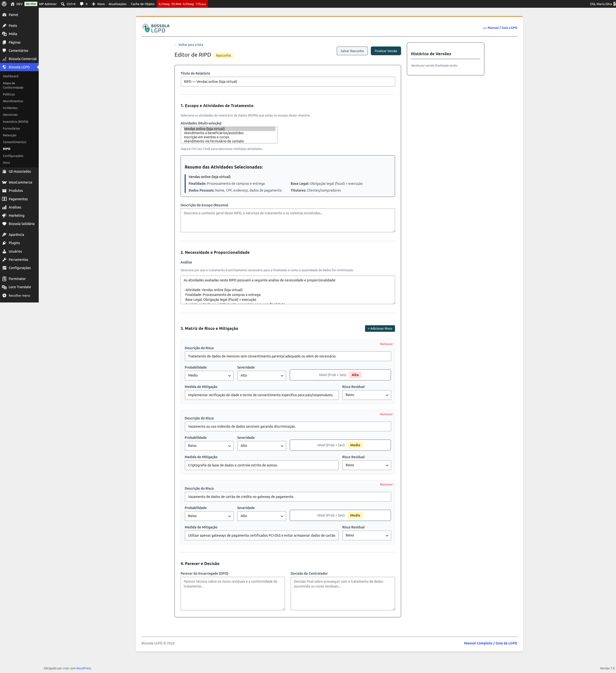Open the Dashboard submenu item
Image resolution: width=616 pixels, height=673 pixels.
coord(11,76)
